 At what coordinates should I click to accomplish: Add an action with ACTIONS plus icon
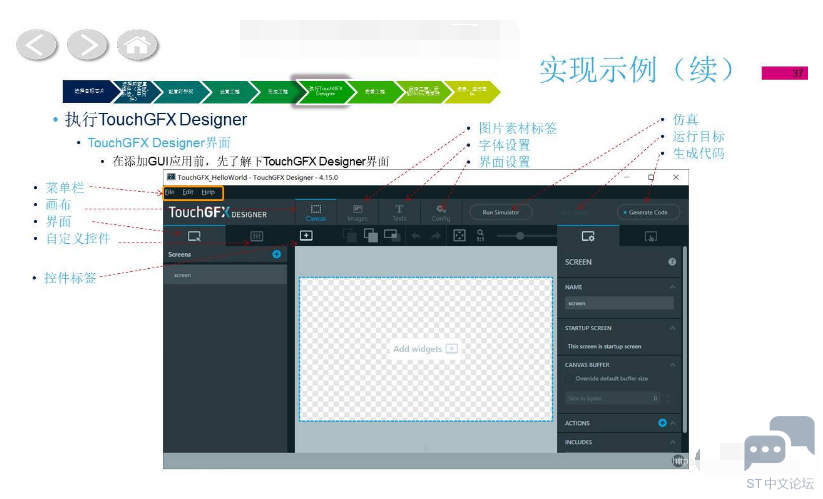click(x=662, y=423)
